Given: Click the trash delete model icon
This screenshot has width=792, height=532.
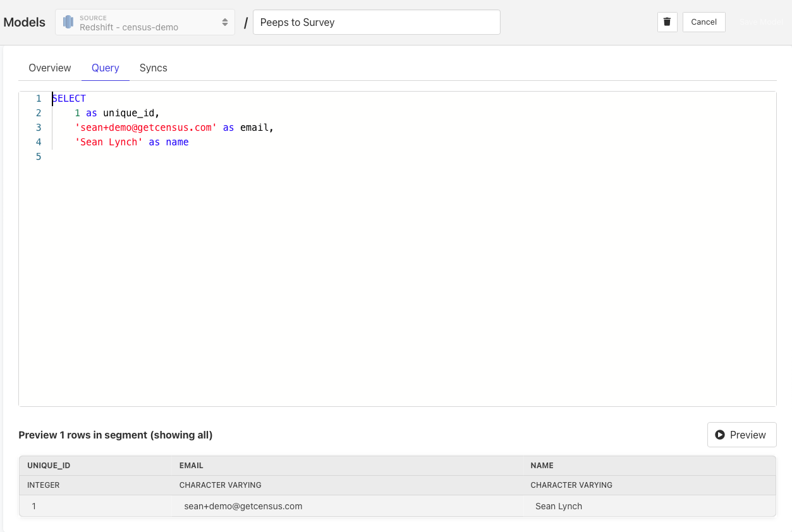Looking at the screenshot, I should coord(667,22).
